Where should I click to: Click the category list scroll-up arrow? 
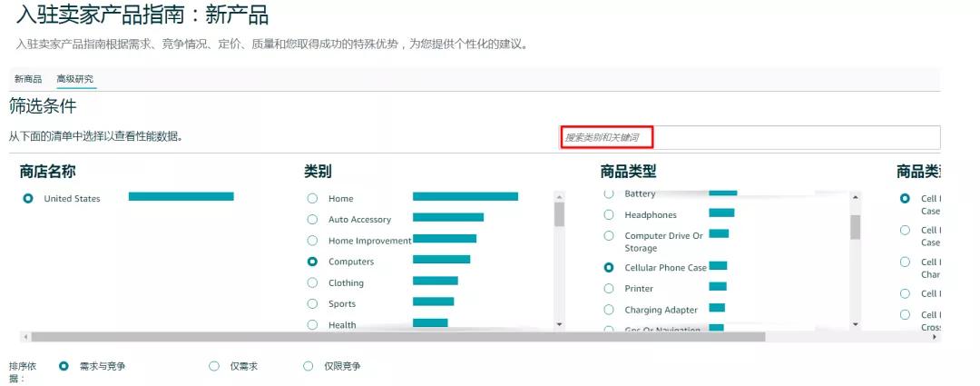tap(559, 197)
